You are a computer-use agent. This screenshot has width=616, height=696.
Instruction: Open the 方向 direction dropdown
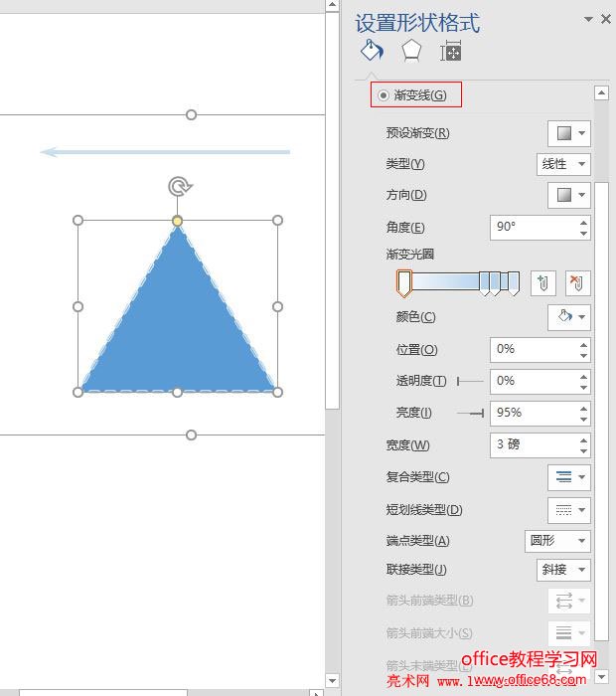point(569,195)
